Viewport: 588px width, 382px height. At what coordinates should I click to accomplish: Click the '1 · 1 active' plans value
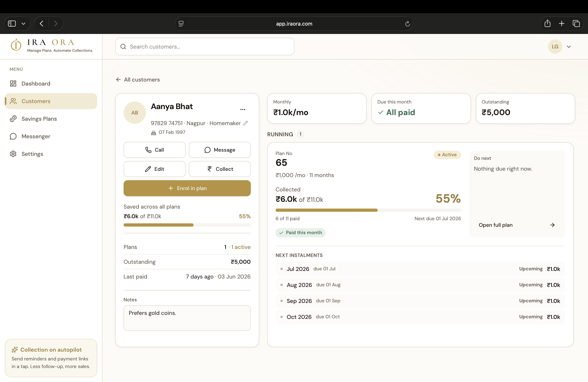click(237, 247)
